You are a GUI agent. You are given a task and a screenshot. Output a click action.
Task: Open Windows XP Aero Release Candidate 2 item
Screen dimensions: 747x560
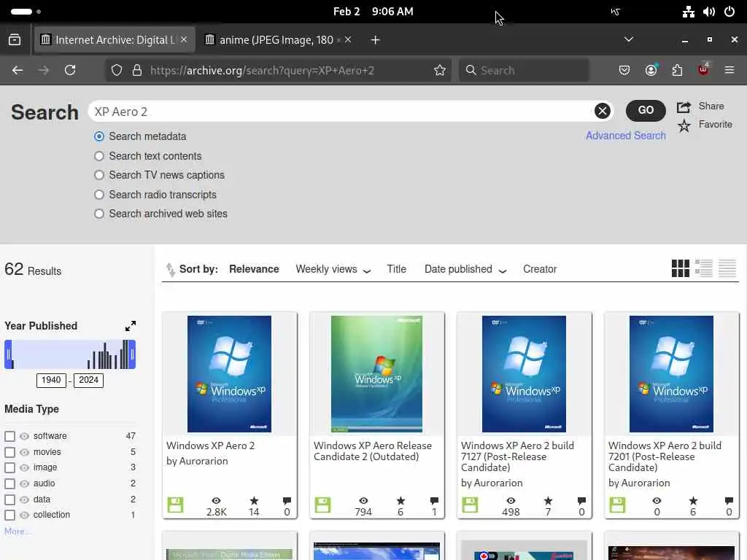tap(377, 415)
